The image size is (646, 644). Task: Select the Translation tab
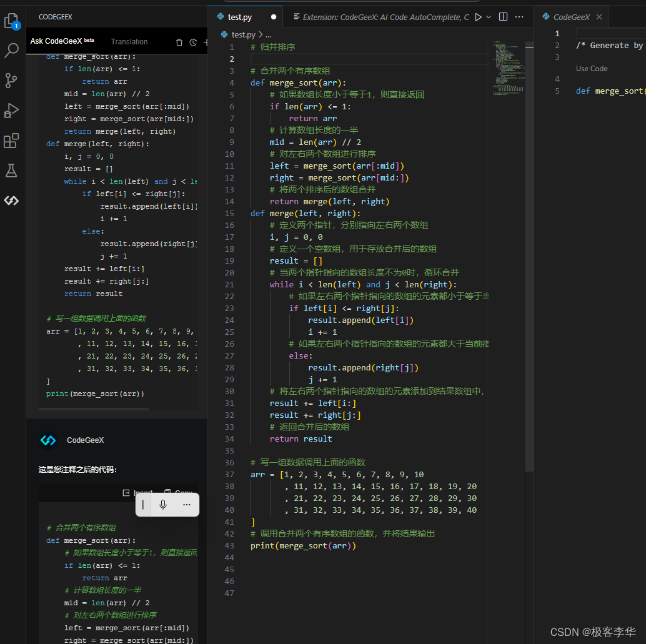[x=129, y=42]
